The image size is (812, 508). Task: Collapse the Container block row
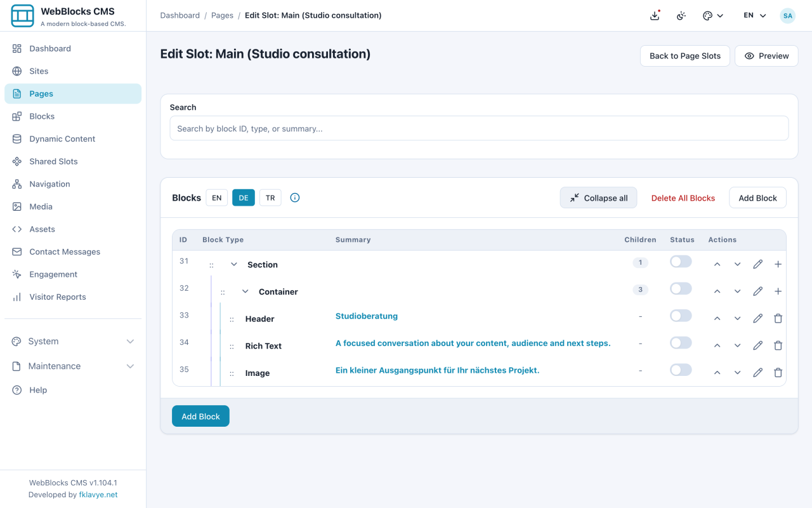tap(246, 291)
